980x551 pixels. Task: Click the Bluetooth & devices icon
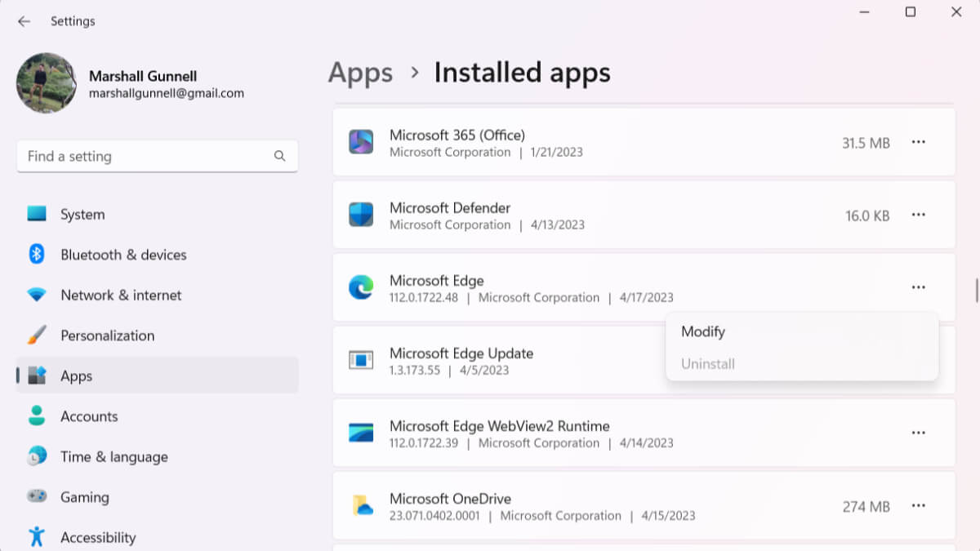pyautogui.click(x=37, y=254)
